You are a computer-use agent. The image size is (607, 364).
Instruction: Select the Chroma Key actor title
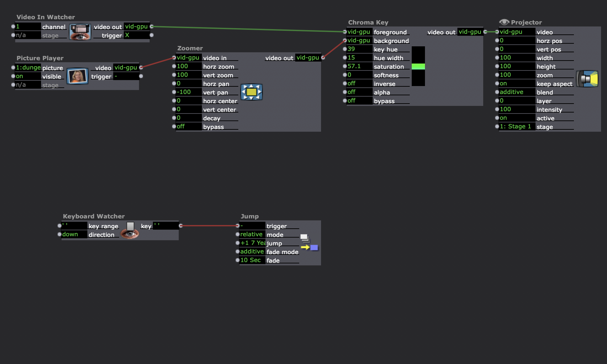[368, 22]
